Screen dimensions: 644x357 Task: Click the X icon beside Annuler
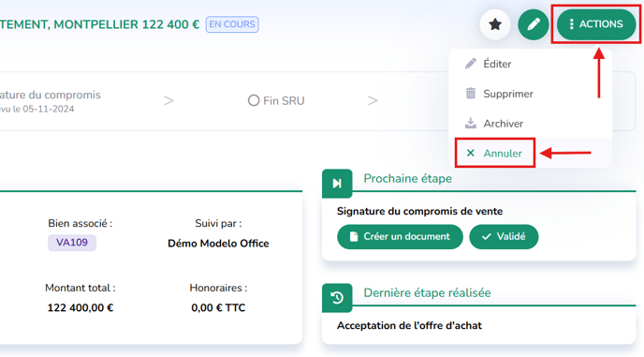point(471,153)
